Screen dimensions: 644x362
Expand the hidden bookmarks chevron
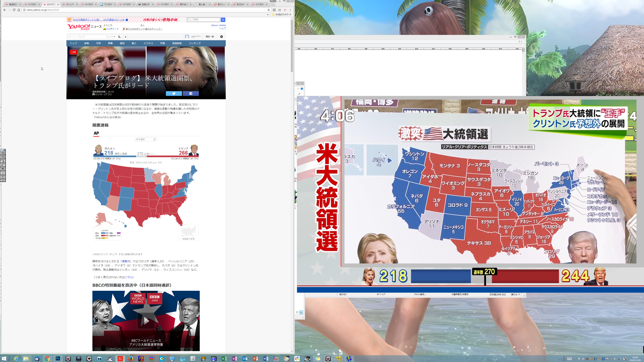[268, 14]
